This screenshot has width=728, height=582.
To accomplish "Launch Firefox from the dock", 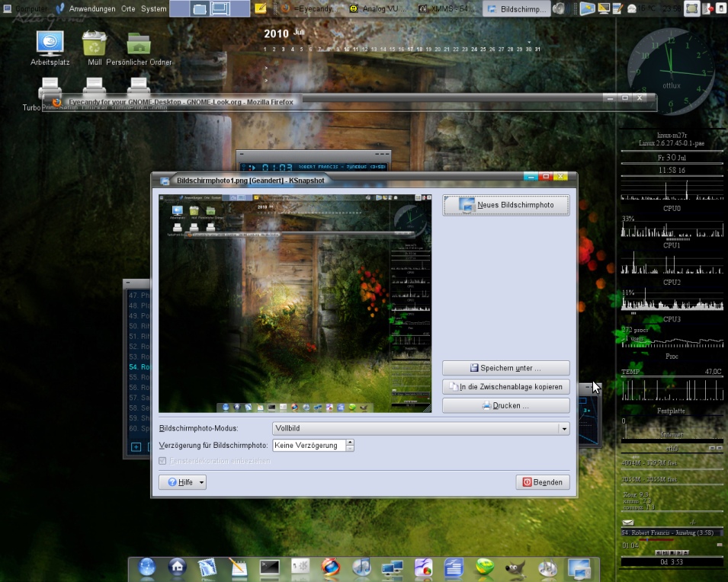I will (x=331, y=568).
